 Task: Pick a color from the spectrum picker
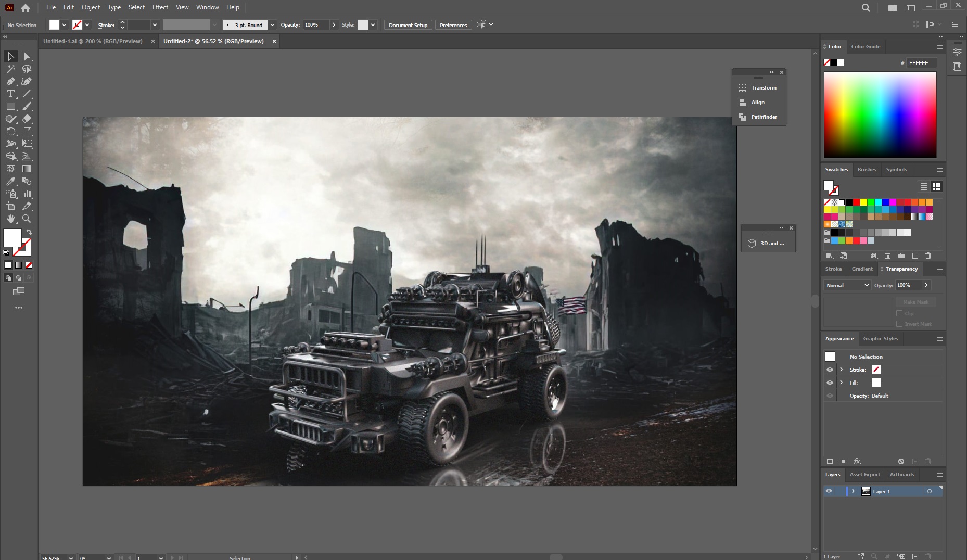pos(880,114)
